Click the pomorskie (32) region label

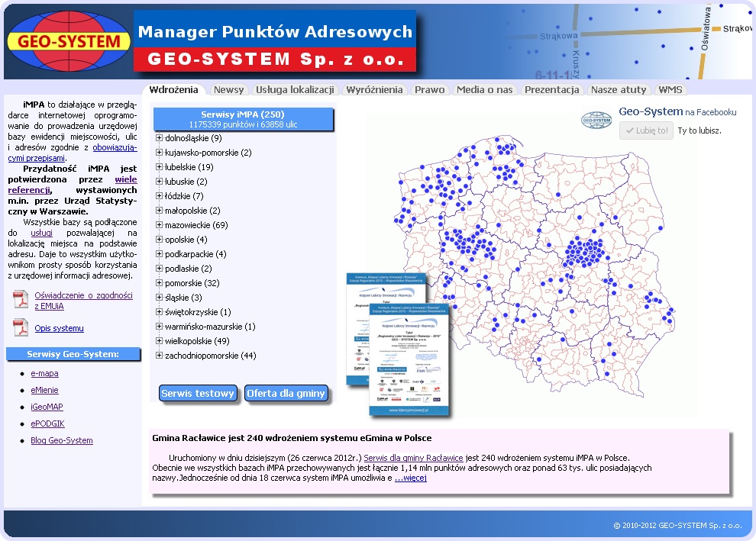point(192,283)
